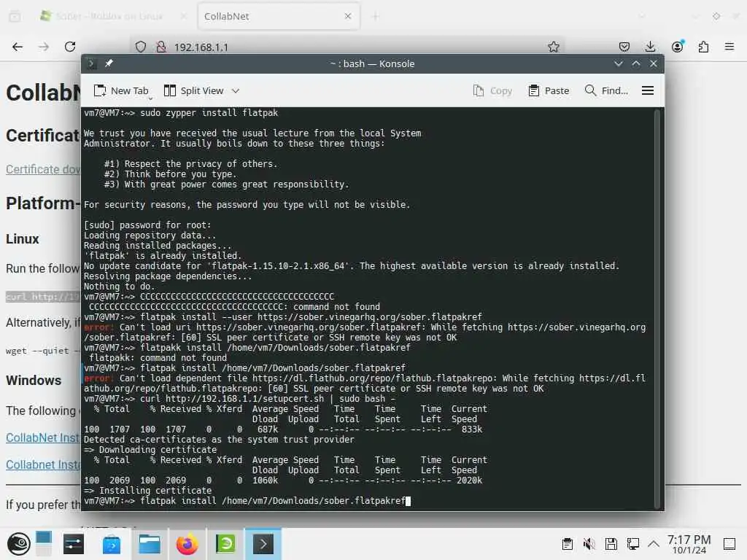Click the insecure connection lock icon
Image resolution: width=747 pixels, height=560 pixels.
[161, 47]
